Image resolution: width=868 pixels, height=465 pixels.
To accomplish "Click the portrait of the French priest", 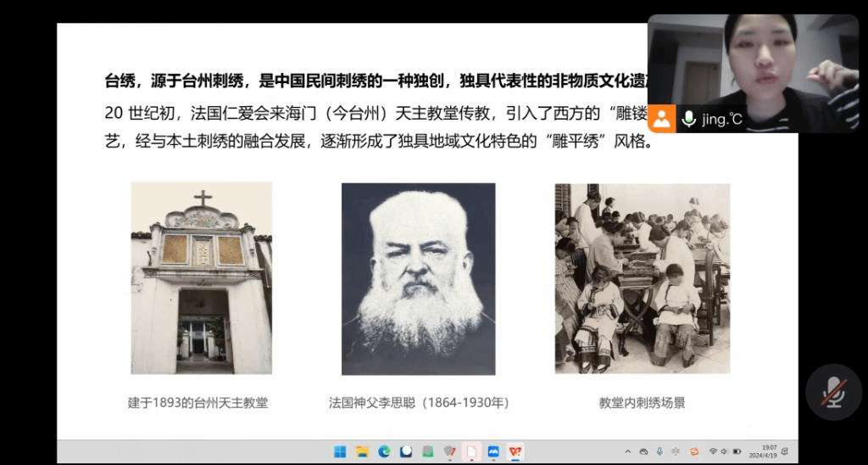I will click(418, 278).
